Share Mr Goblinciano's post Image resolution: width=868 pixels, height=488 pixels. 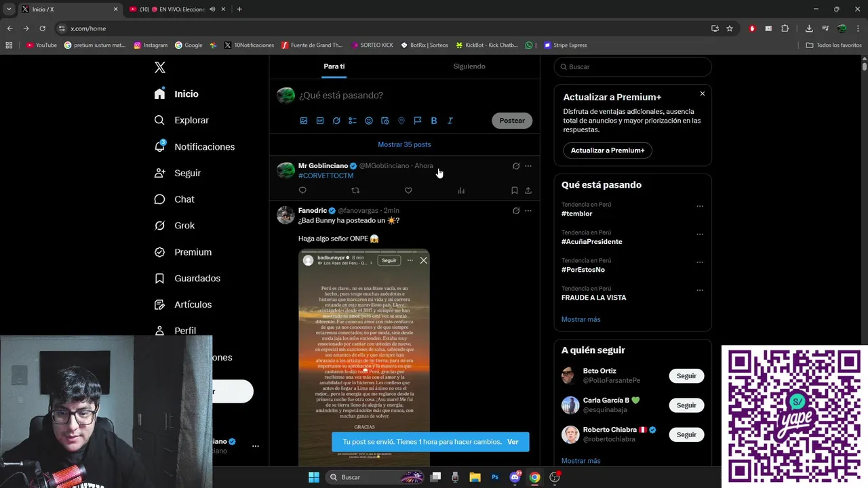pyautogui.click(x=528, y=190)
